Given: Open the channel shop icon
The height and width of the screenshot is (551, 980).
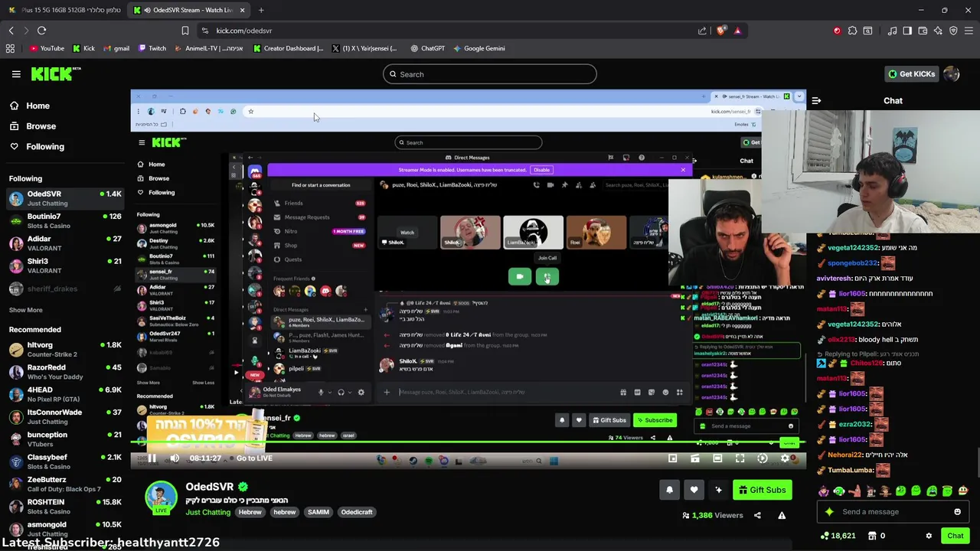Looking at the screenshot, I should click(x=871, y=536).
